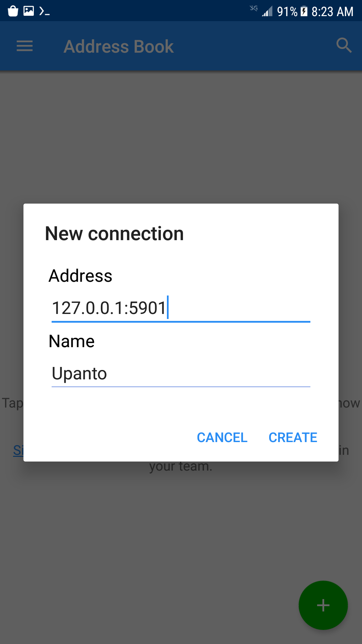Open the partially hidden Si link

tap(18, 450)
